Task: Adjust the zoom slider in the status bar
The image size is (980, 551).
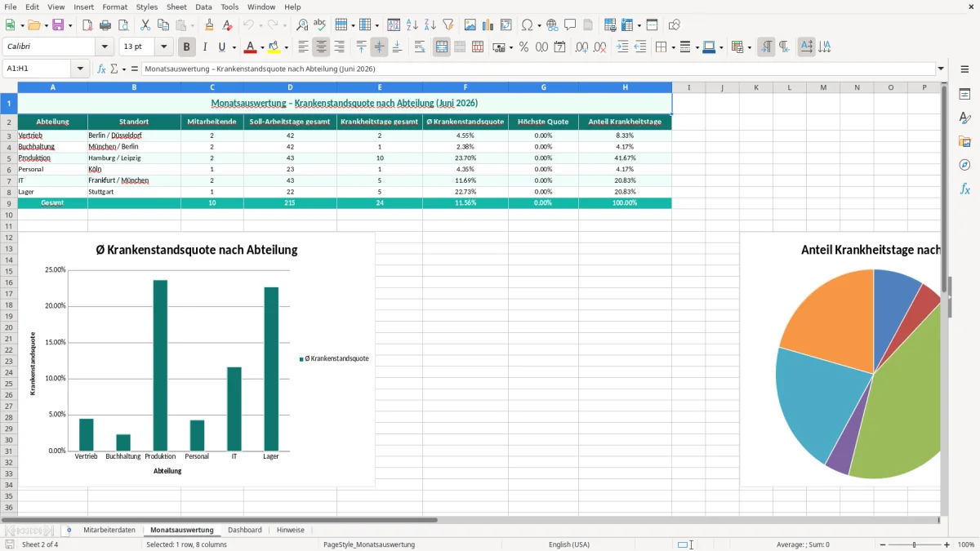Action: point(914,544)
